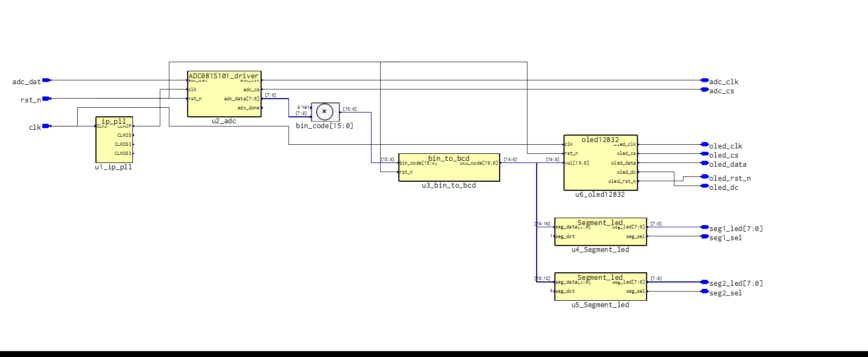This screenshot has height=357, width=868.
Task: Click the oled_data output port
Action: click(705, 163)
